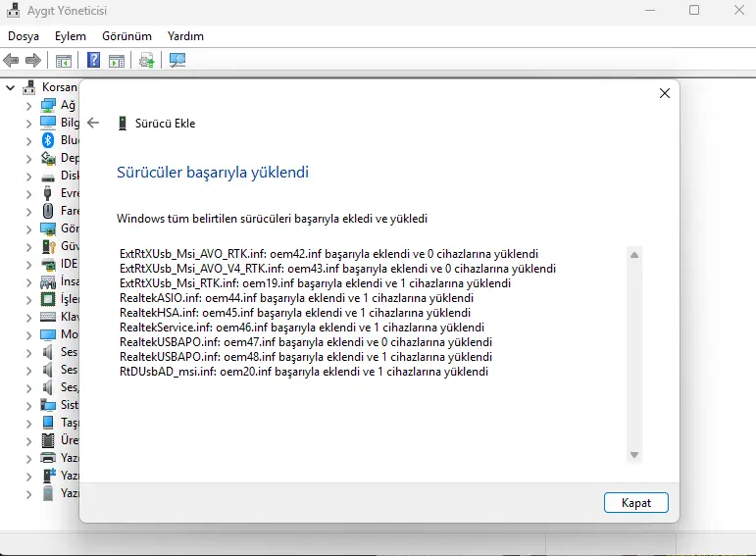Open the Görünüm menu
Viewport: 756px width, 556px height.
[x=126, y=36]
